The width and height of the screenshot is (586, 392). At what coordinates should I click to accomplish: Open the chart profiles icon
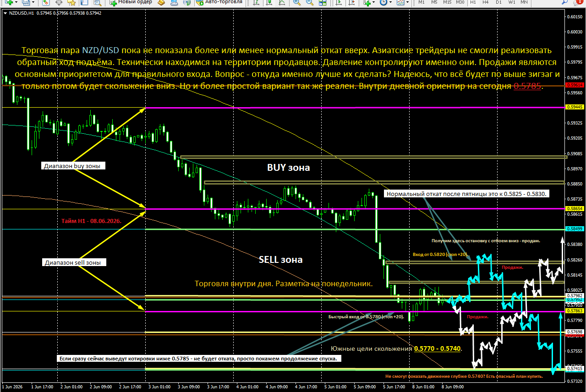click(26, 2)
